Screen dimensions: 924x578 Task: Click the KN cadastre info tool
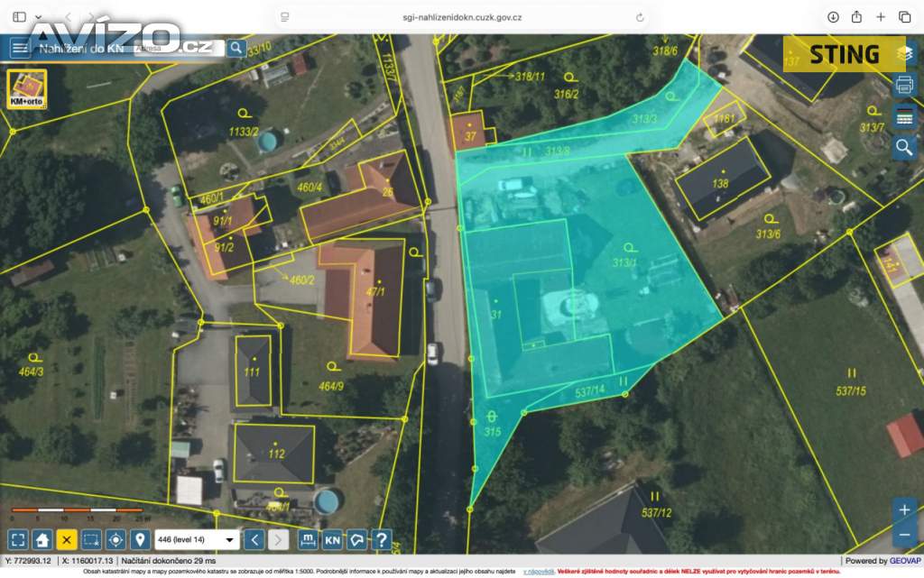332,539
